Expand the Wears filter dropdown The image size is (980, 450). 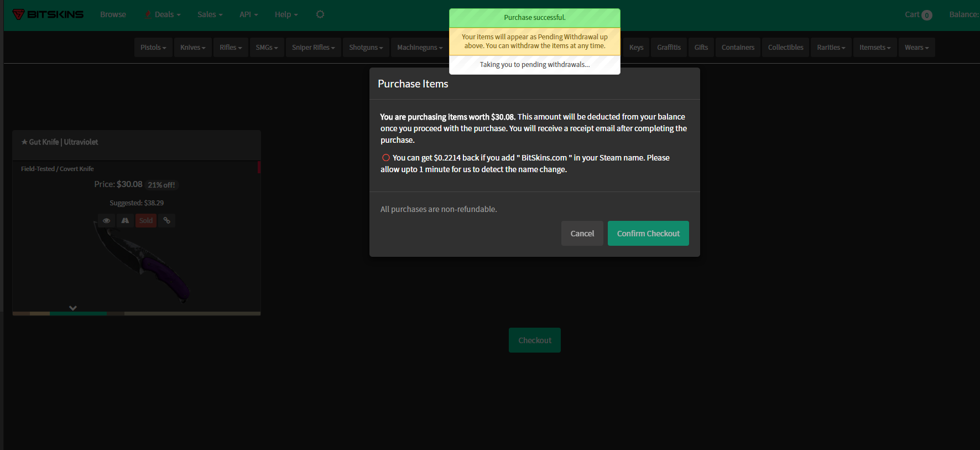pos(917,48)
